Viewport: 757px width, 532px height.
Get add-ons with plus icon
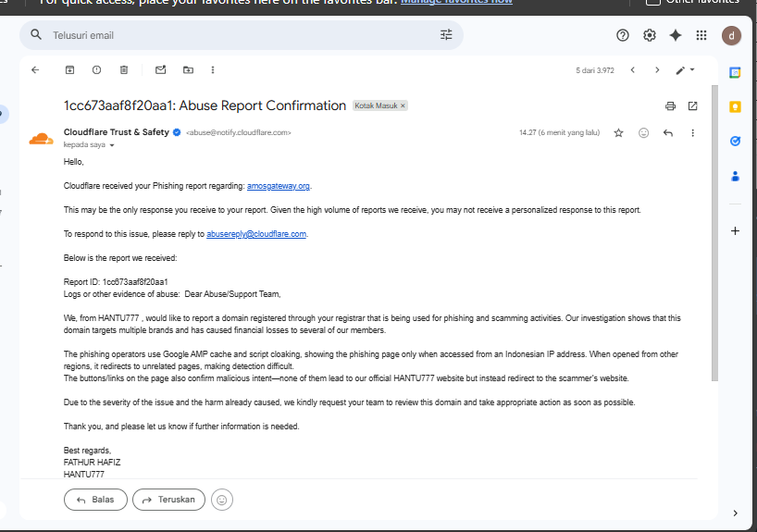coord(735,230)
